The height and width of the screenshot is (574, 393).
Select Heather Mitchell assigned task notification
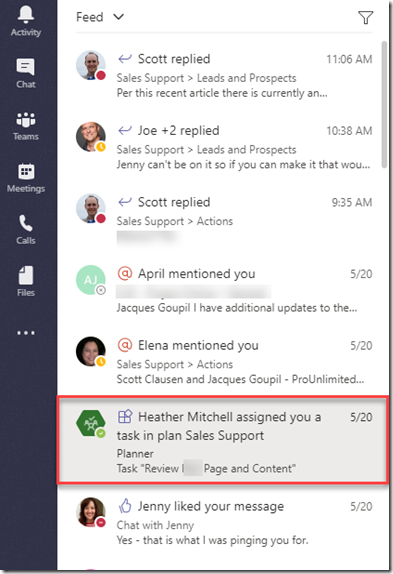point(222,439)
